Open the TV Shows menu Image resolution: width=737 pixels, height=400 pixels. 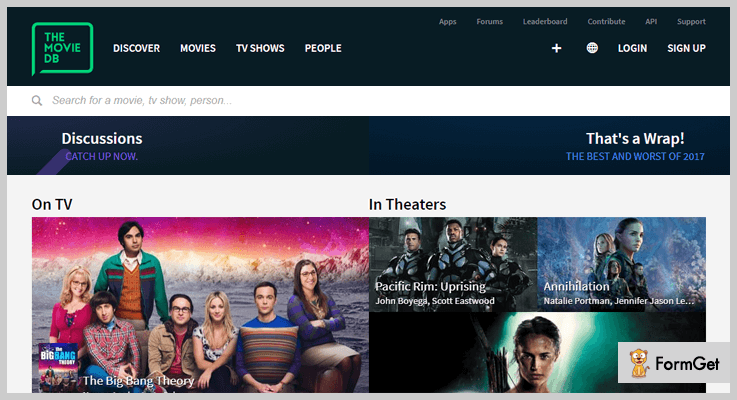point(260,48)
